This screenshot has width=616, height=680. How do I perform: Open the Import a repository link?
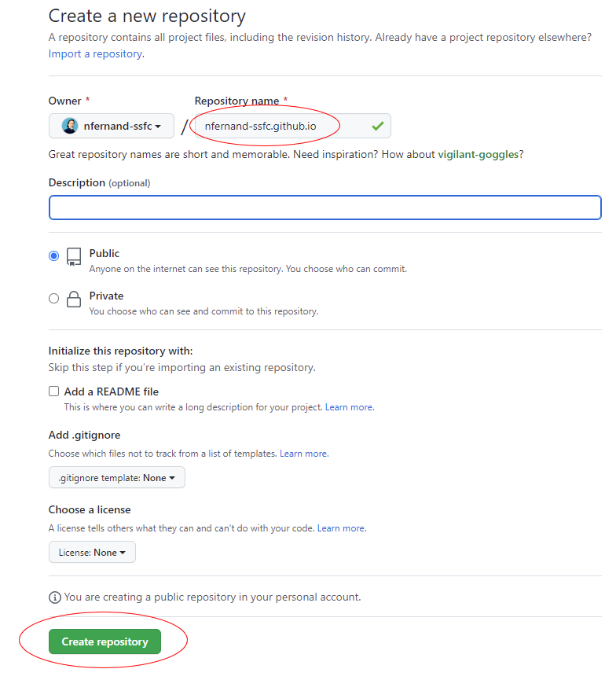coord(96,53)
